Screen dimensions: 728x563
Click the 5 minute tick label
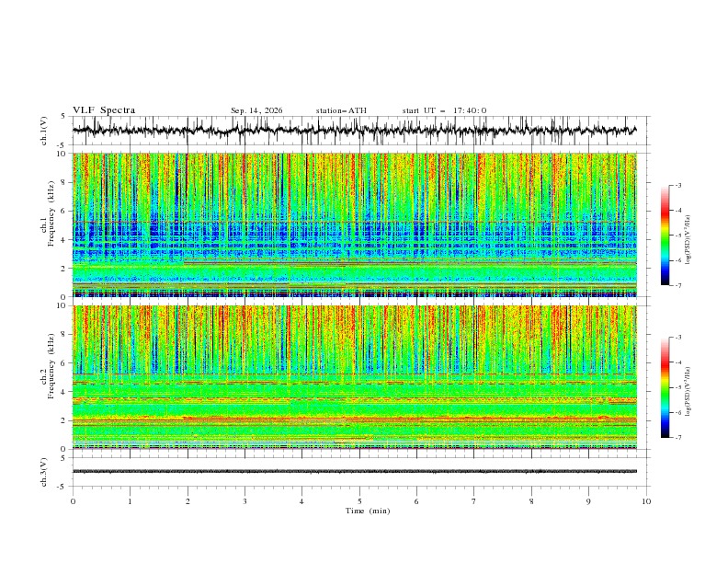tap(359, 501)
